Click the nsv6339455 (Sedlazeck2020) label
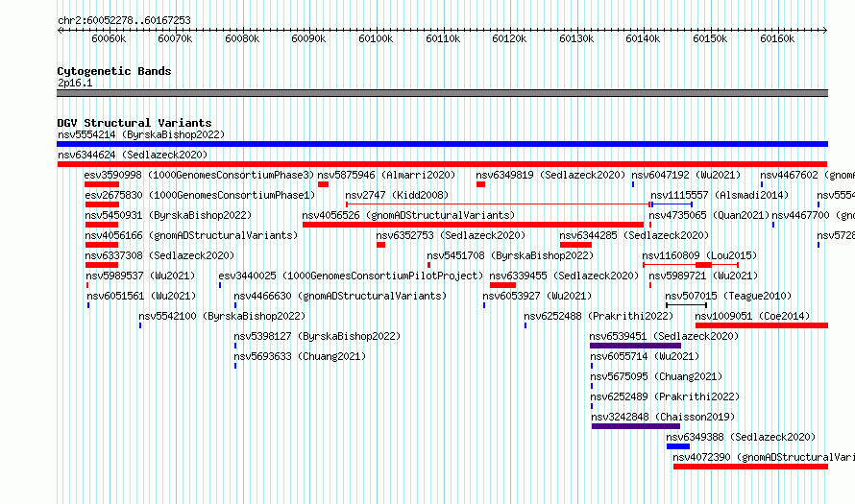The image size is (855, 504). [x=564, y=276]
